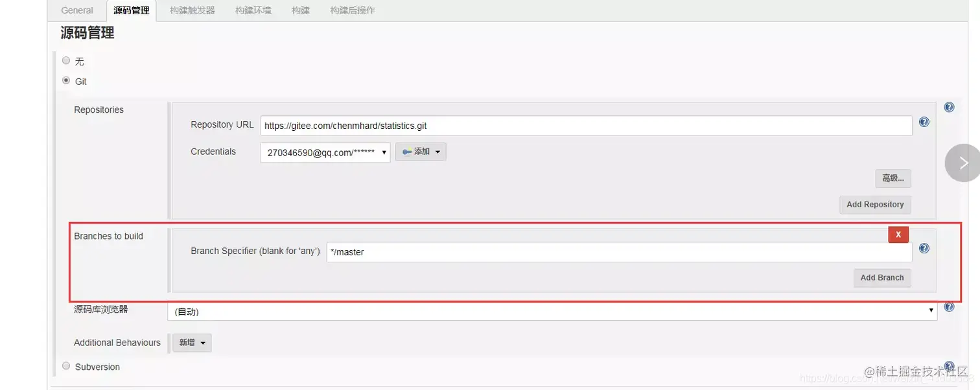Click the 源码库浏览器 label text
Viewport: 980px width, 390px height.
coord(101,310)
